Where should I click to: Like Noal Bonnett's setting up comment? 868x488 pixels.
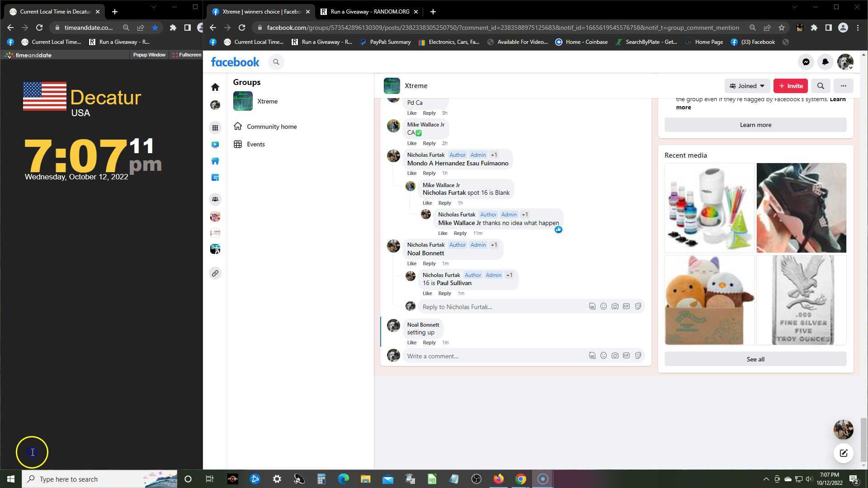click(411, 343)
